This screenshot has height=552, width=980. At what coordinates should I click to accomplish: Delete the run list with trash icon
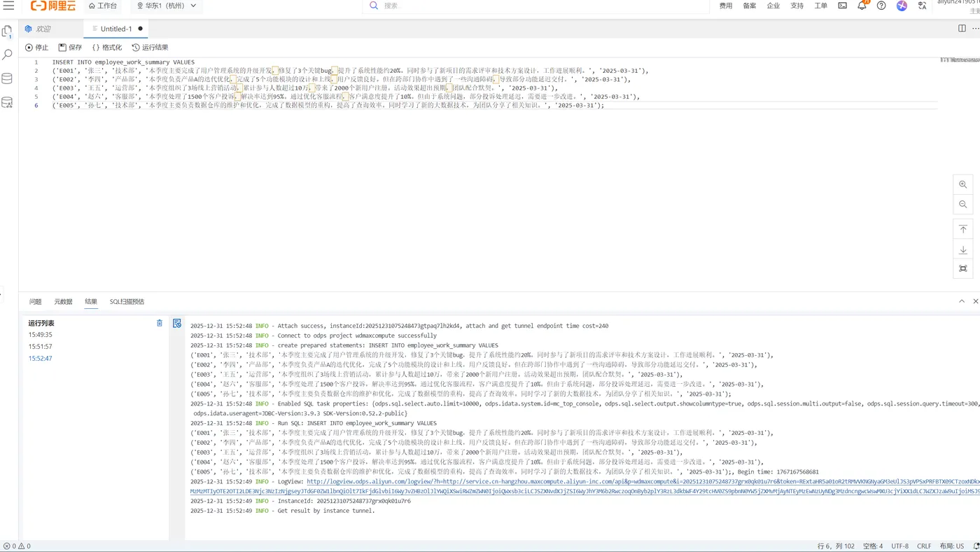point(160,323)
